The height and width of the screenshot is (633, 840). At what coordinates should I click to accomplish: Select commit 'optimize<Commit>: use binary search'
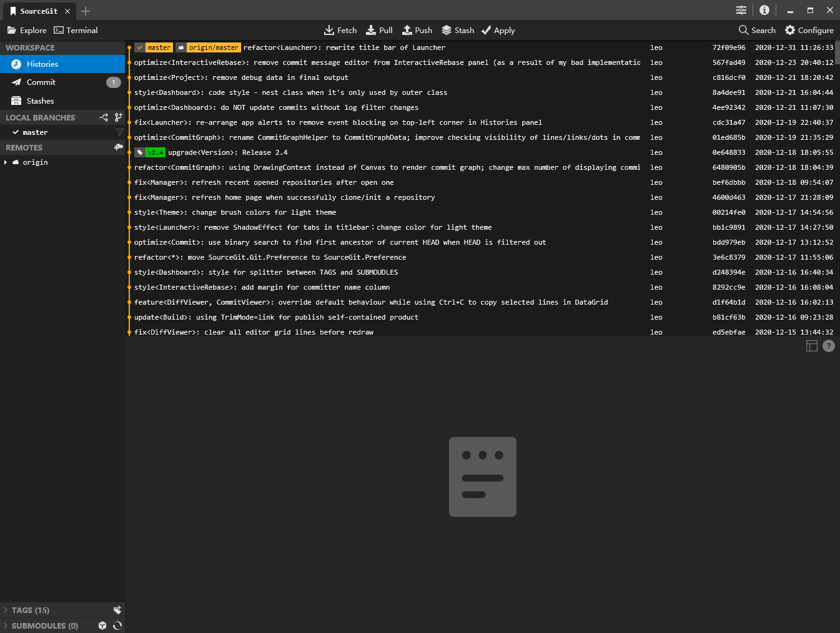[x=481, y=242]
